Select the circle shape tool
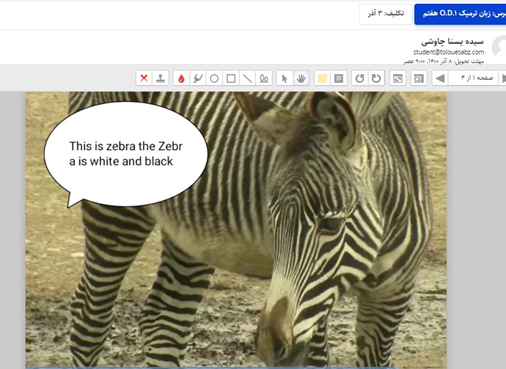 (x=214, y=78)
